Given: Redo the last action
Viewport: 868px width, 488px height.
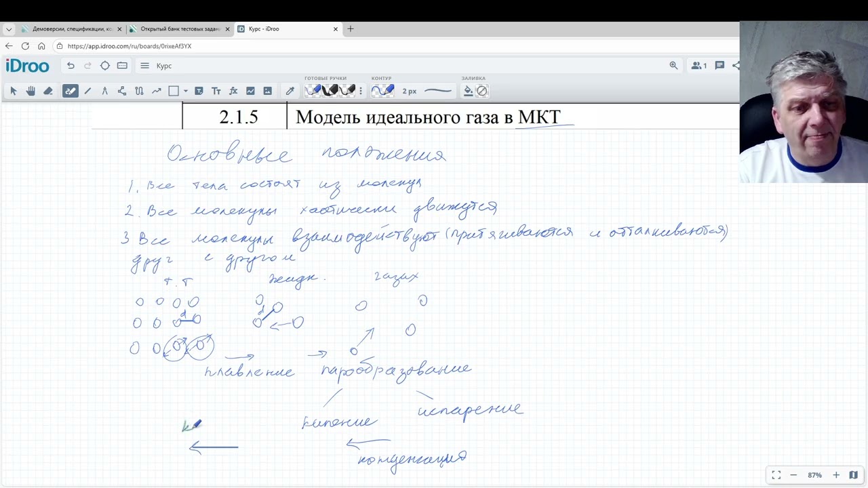Looking at the screenshot, I should (x=87, y=66).
